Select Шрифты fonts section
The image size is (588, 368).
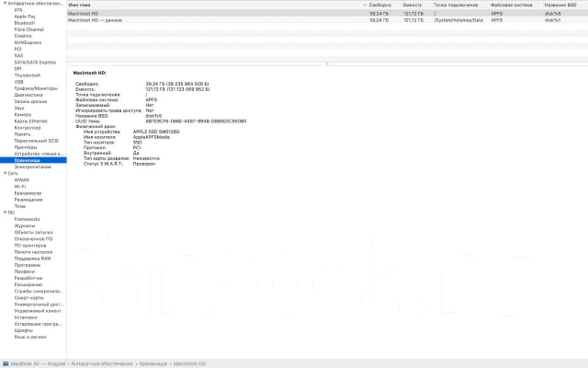click(x=23, y=330)
